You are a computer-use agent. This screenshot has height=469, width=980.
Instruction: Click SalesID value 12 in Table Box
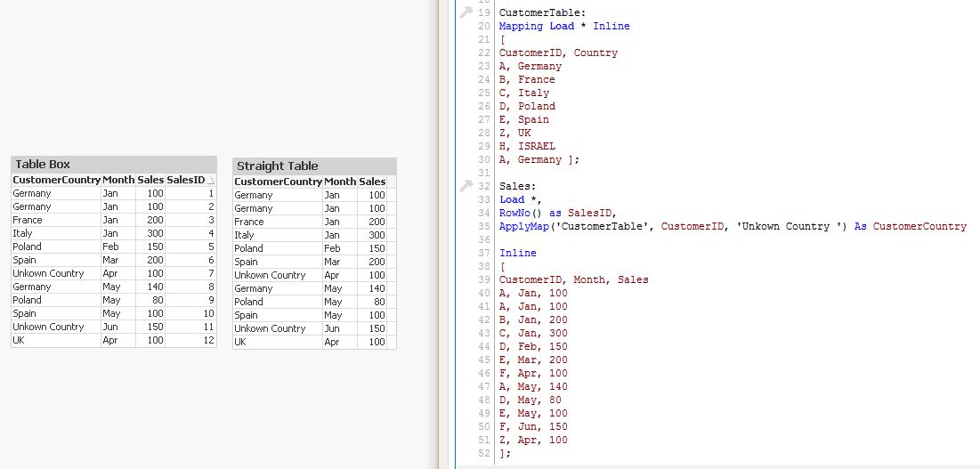(208, 340)
